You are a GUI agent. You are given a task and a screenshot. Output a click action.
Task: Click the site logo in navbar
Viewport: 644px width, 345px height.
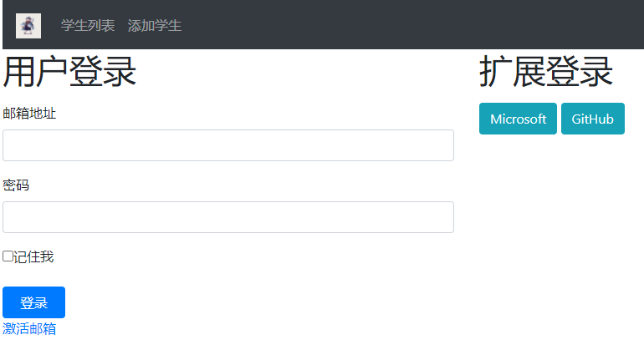28,26
